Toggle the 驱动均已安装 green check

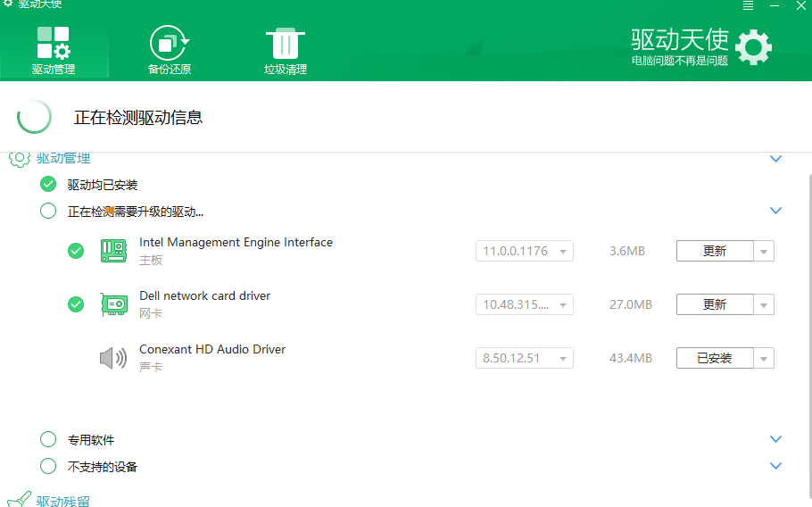click(48, 185)
